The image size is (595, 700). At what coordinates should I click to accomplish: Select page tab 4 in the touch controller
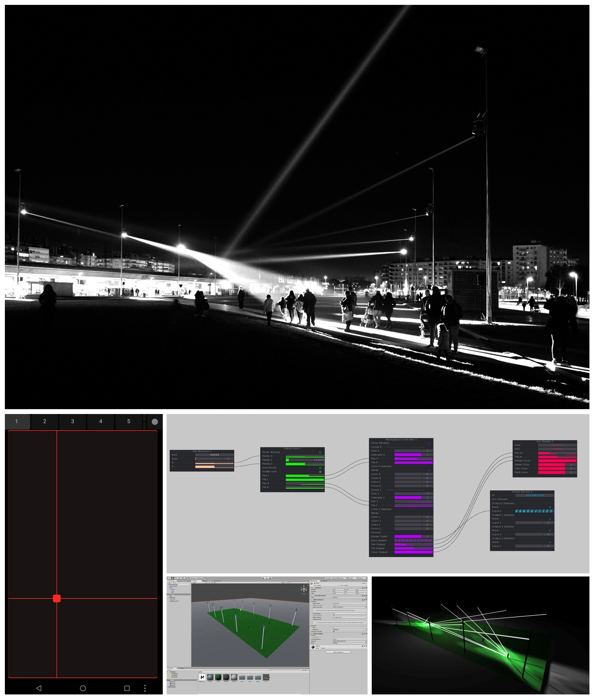coord(100,421)
